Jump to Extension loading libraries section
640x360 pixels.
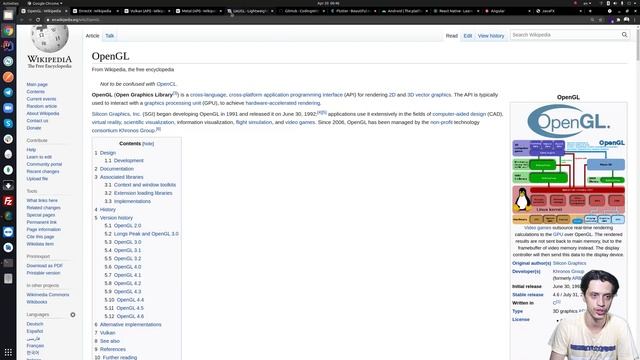143,193
